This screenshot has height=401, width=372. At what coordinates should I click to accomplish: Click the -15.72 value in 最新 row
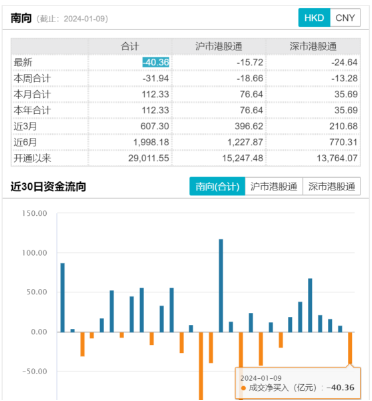pyautogui.click(x=250, y=62)
